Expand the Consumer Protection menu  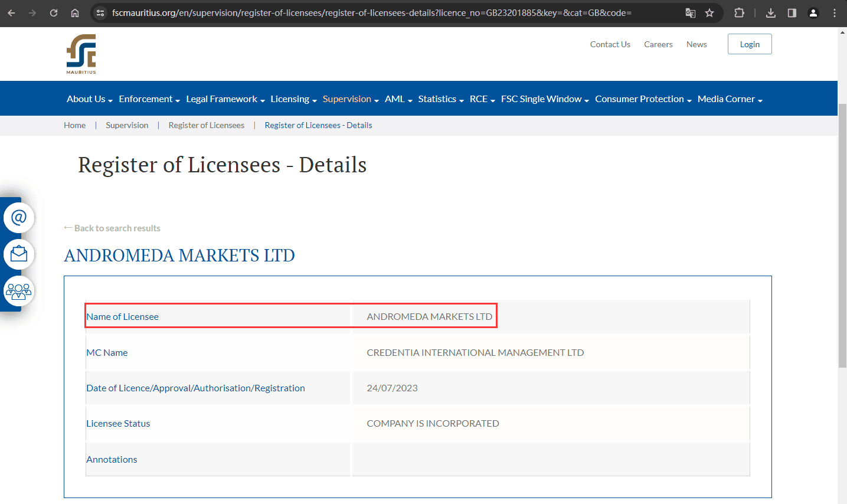pos(643,99)
